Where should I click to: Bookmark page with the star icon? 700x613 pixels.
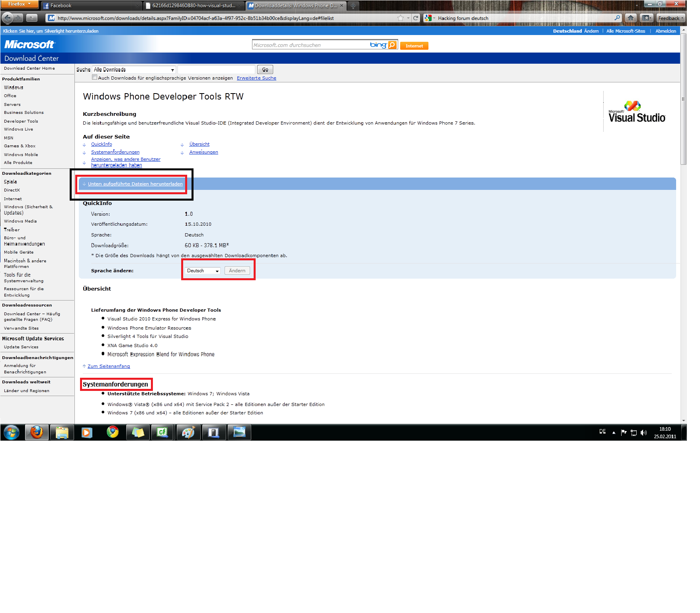[401, 18]
